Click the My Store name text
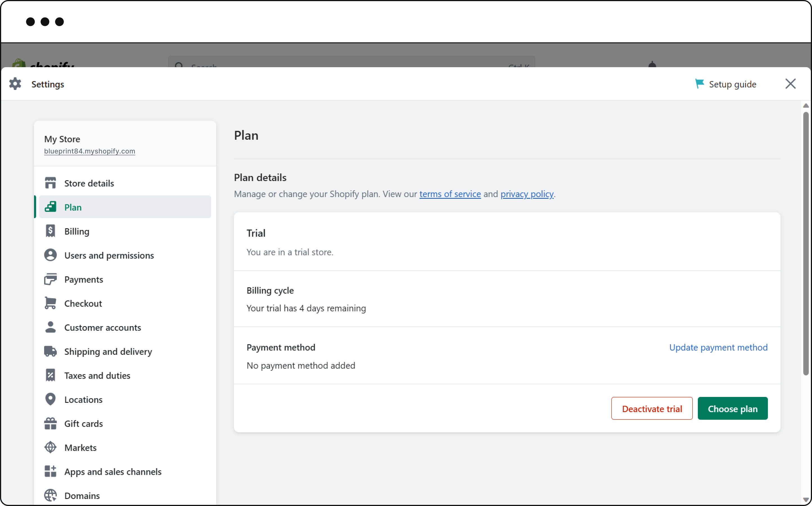Viewport: 812px width, 506px height. tap(62, 139)
